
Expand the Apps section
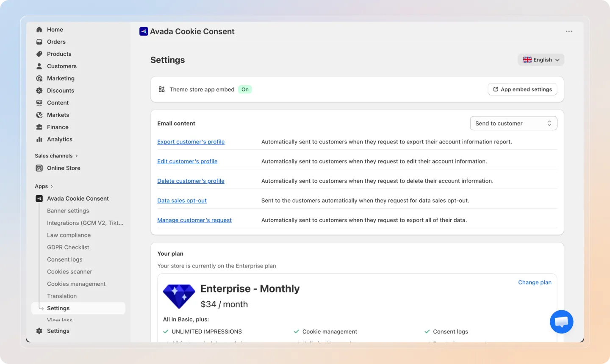pyautogui.click(x=44, y=186)
